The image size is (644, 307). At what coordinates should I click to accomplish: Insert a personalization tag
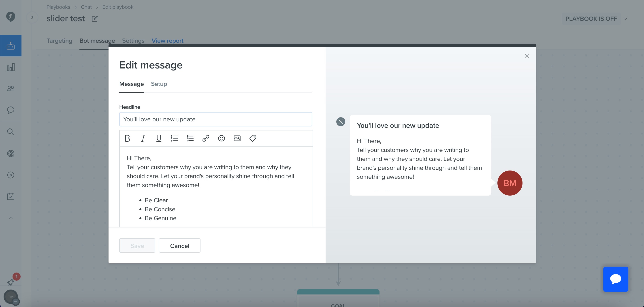click(x=253, y=138)
